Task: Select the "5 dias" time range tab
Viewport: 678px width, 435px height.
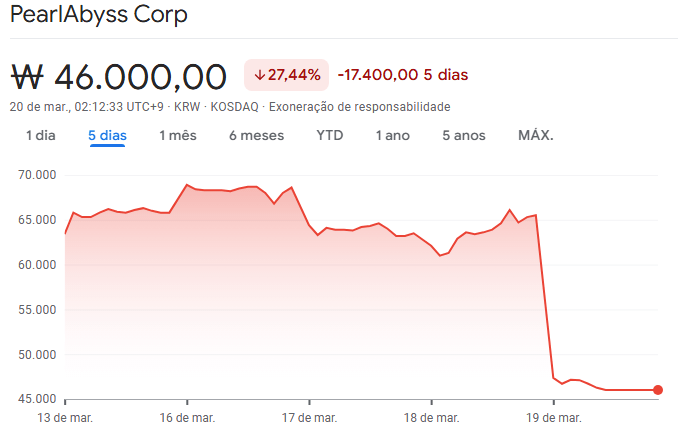Action: (x=107, y=135)
